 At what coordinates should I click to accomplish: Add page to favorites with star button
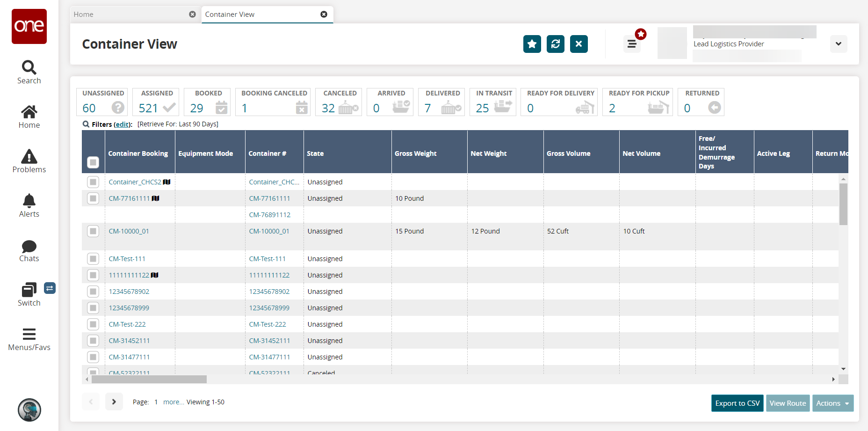tap(532, 44)
